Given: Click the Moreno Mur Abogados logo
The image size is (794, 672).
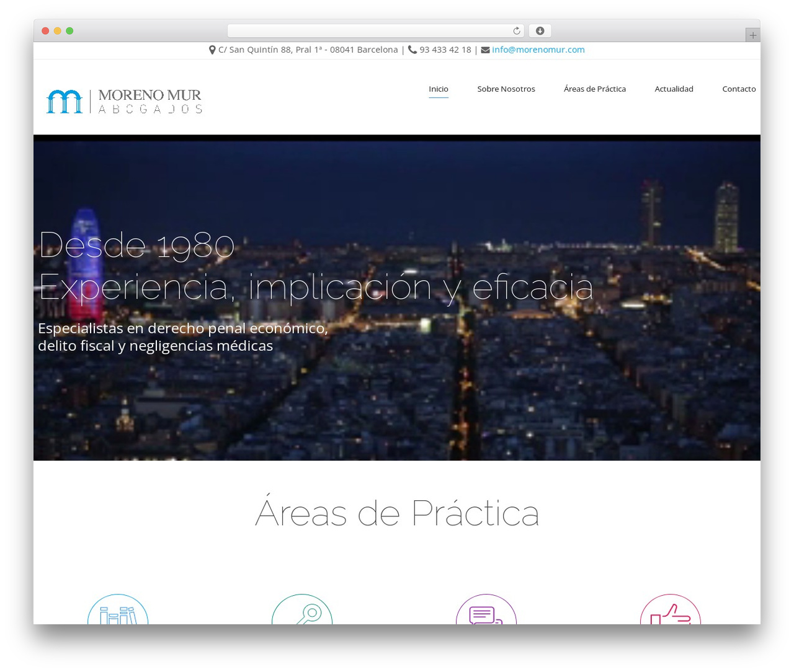Looking at the screenshot, I should click(x=124, y=102).
